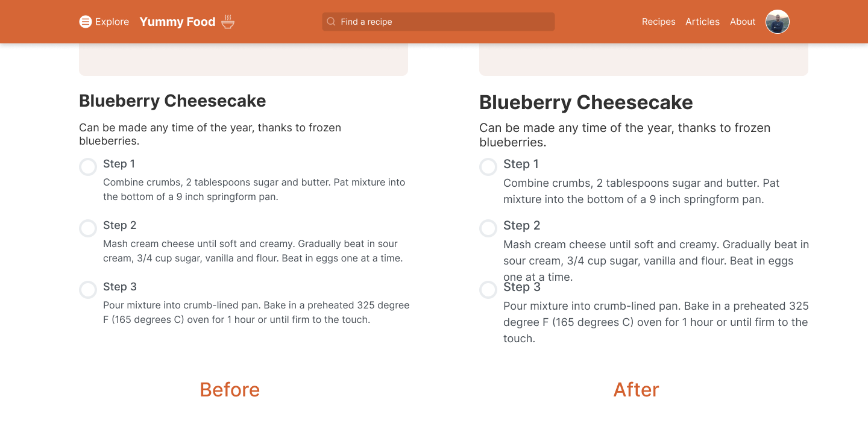Click the steaming bowl logo icon
The image size is (868, 435).
228,22
